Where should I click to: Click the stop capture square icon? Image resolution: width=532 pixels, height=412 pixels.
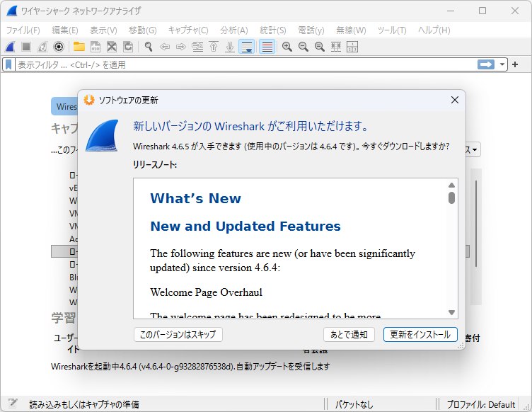click(26, 47)
